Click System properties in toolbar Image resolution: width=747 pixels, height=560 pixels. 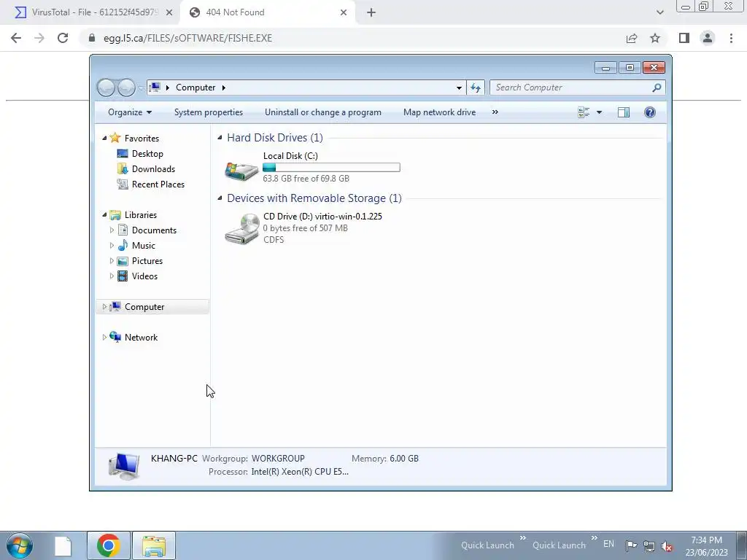pos(209,112)
